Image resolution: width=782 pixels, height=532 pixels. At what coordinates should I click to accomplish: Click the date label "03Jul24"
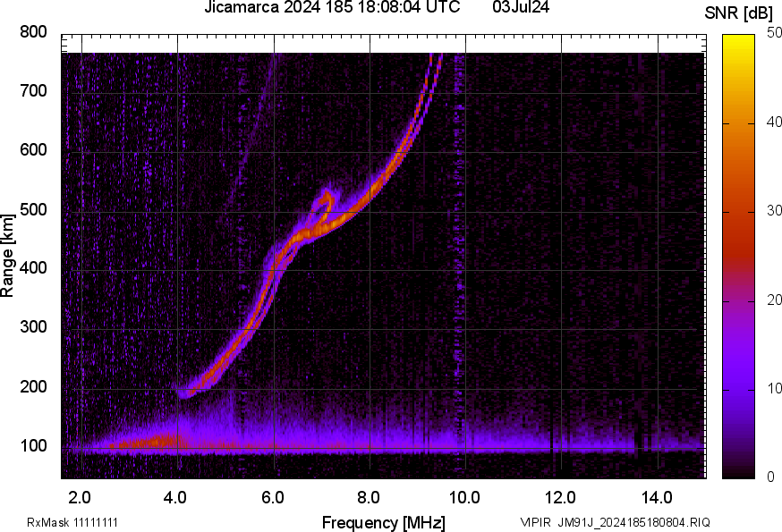pyautogui.click(x=521, y=7)
